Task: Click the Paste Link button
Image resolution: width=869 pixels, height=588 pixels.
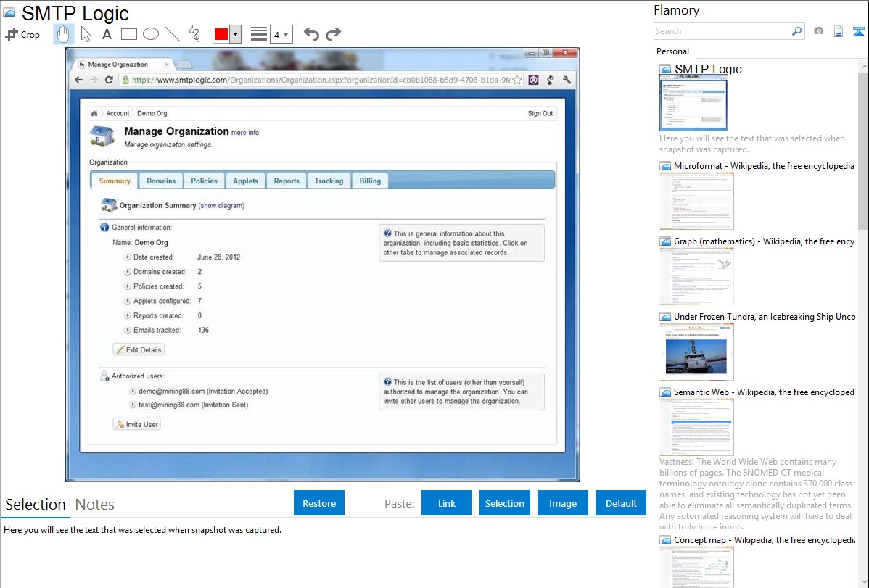Action: [x=447, y=503]
